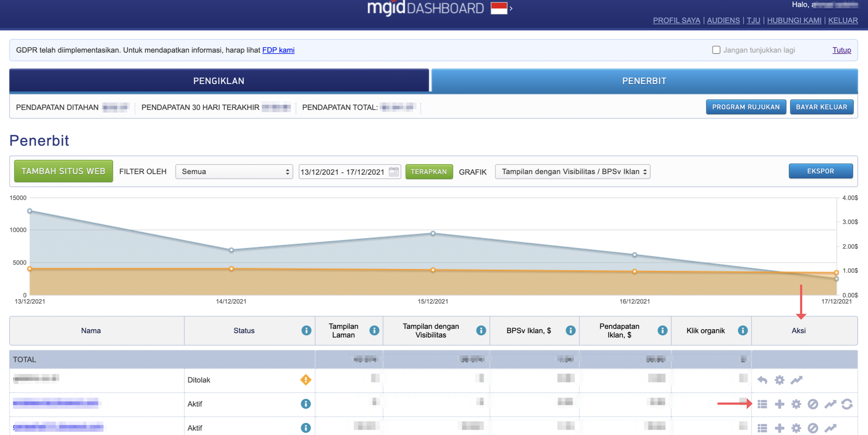Click orange warning icon beside Ditolak status
The height and width of the screenshot is (435, 868).
coord(305,380)
